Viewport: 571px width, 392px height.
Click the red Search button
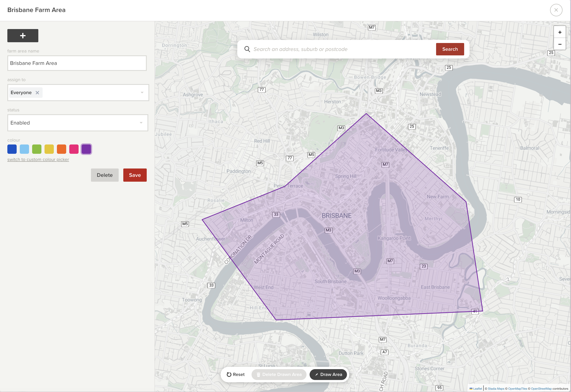click(x=450, y=49)
